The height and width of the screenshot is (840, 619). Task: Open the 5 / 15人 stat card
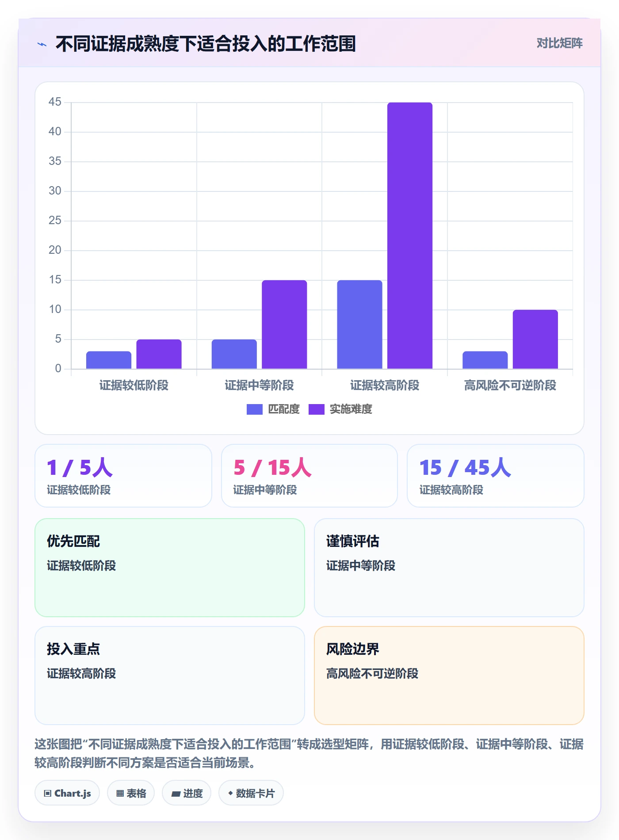309,476
